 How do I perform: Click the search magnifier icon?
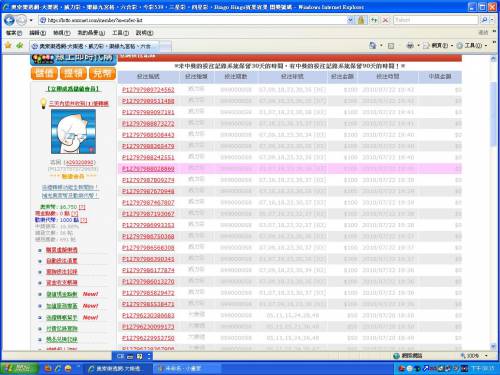[484, 20]
